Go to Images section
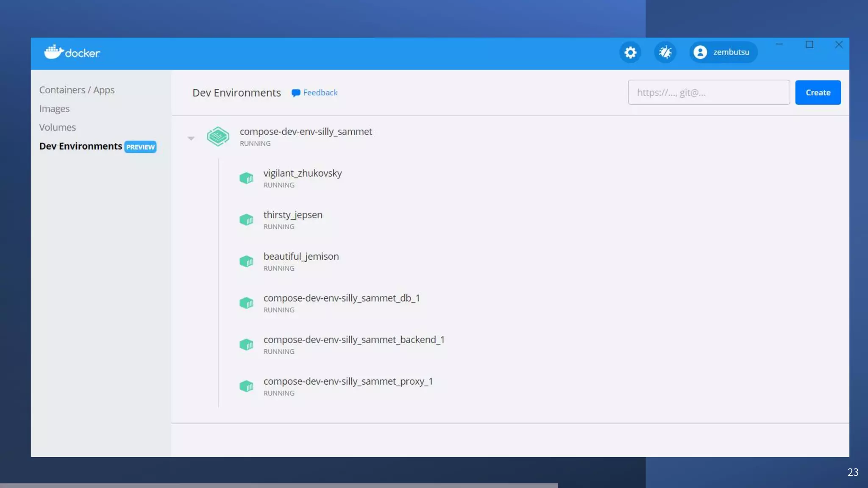The image size is (868, 488). 54,109
